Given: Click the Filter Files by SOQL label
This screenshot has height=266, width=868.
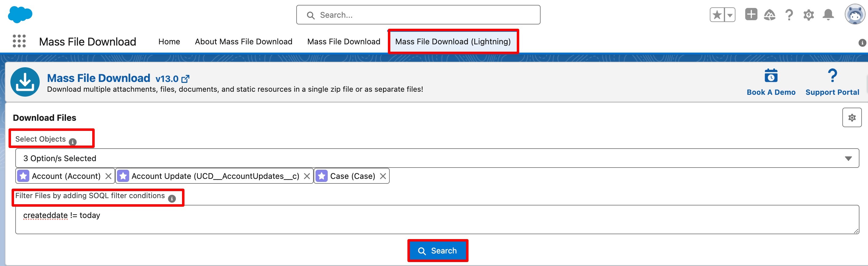Looking at the screenshot, I should pyautogui.click(x=90, y=196).
